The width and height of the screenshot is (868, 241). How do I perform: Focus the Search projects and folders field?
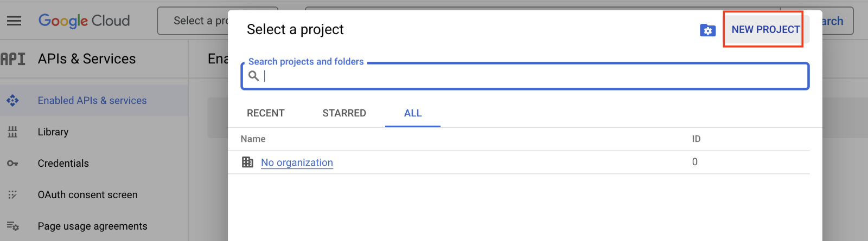click(x=525, y=76)
